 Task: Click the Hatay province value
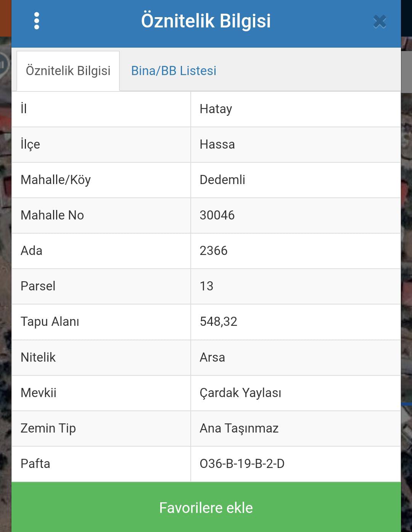pyautogui.click(x=216, y=109)
